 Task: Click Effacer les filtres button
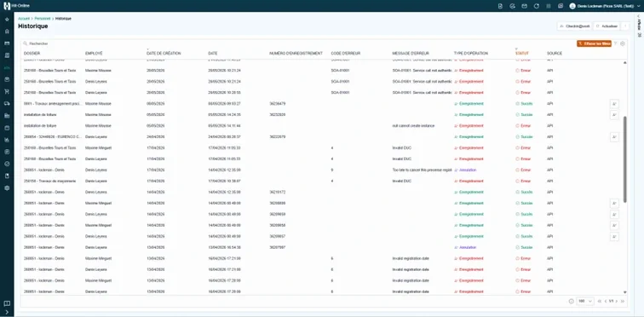coord(594,43)
